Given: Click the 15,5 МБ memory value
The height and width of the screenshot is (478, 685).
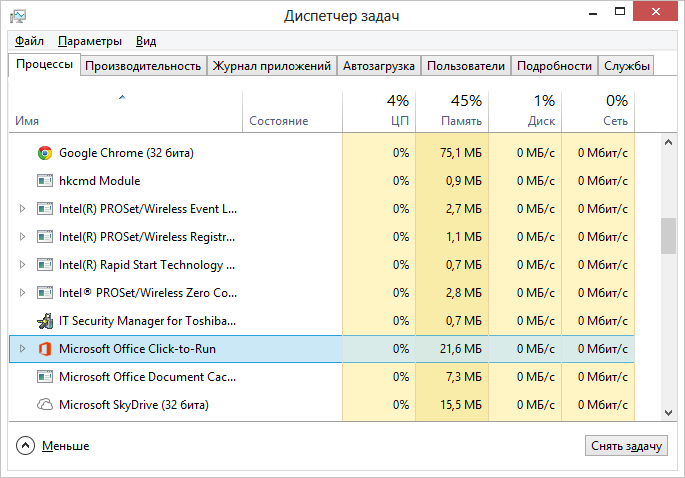Looking at the screenshot, I should point(460,405).
